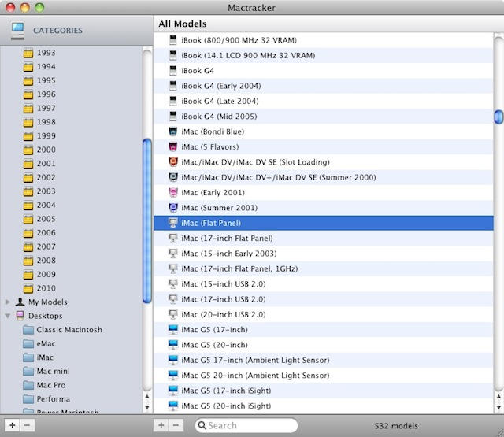Screen dimensions: 504x437
Task: Click the model list vertical scrollbar thumb
Action: pos(498,117)
